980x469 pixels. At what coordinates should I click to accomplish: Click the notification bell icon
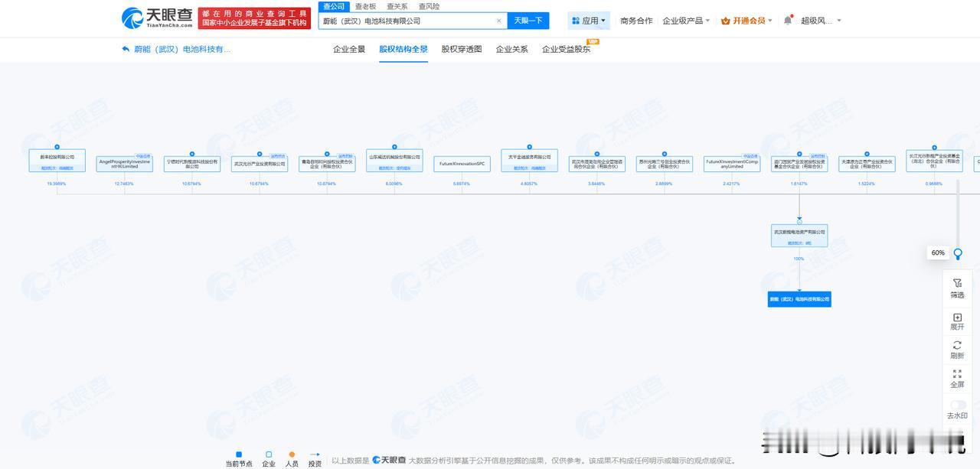click(x=787, y=21)
